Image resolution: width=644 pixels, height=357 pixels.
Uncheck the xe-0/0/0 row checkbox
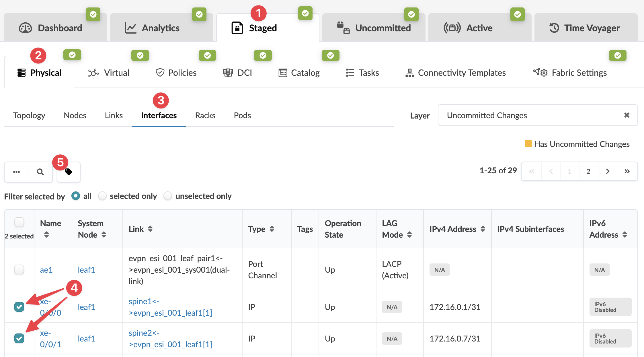pos(19,307)
